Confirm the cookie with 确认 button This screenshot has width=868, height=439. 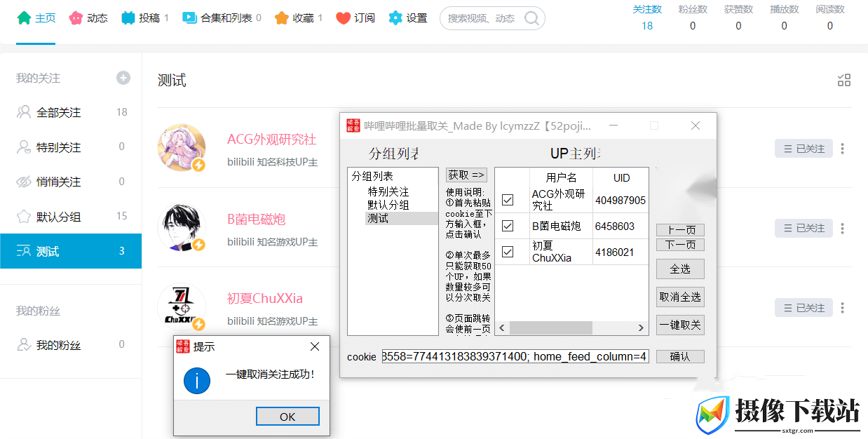tap(680, 357)
